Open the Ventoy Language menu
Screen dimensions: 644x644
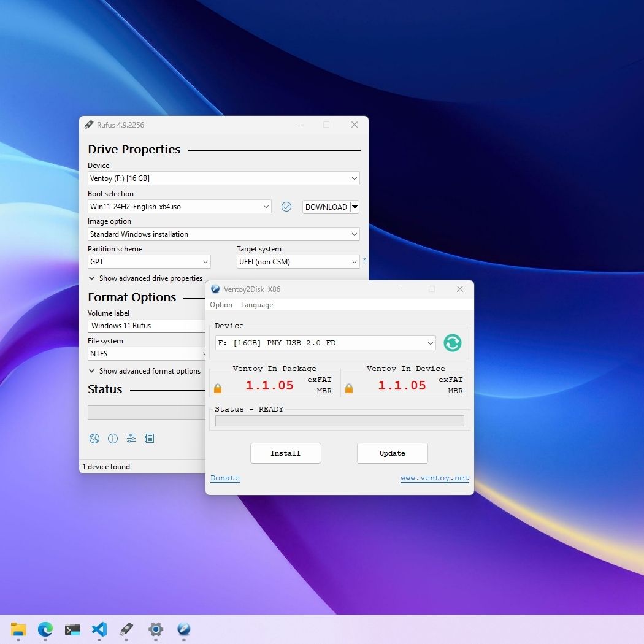[x=257, y=305]
